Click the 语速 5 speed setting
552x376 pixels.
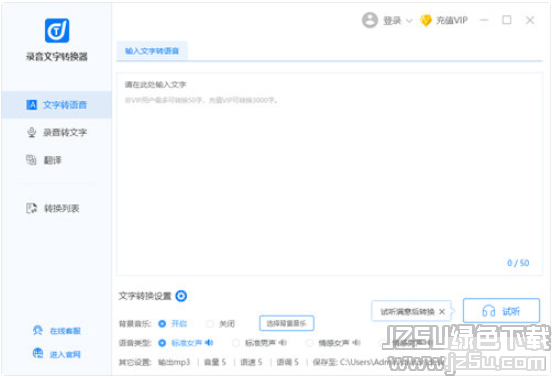click(251, 362)
